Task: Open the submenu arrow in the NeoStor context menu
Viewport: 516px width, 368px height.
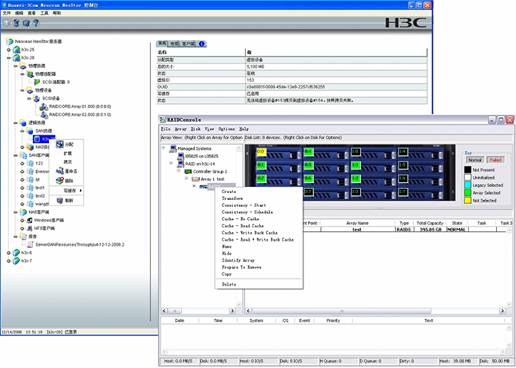Action: coord(81,190)
